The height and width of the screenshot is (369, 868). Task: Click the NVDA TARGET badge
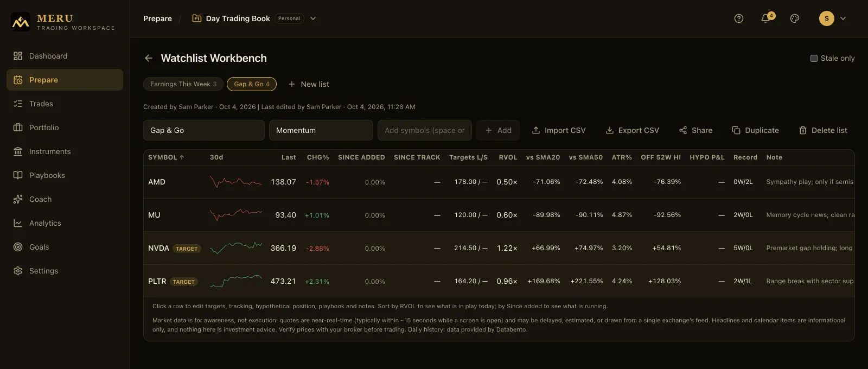(x=187, y=249)
